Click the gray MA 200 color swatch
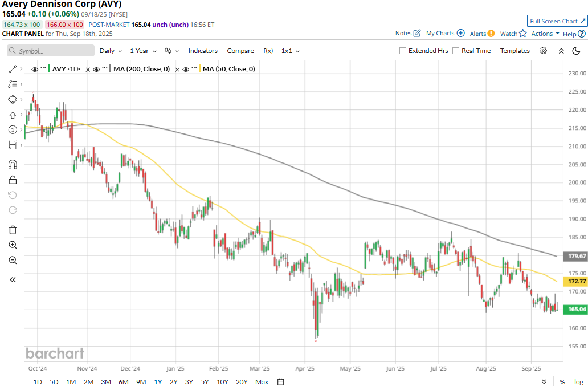Image resolution: width=588 pixels, height=386 pixels. [x=111, y=69]
